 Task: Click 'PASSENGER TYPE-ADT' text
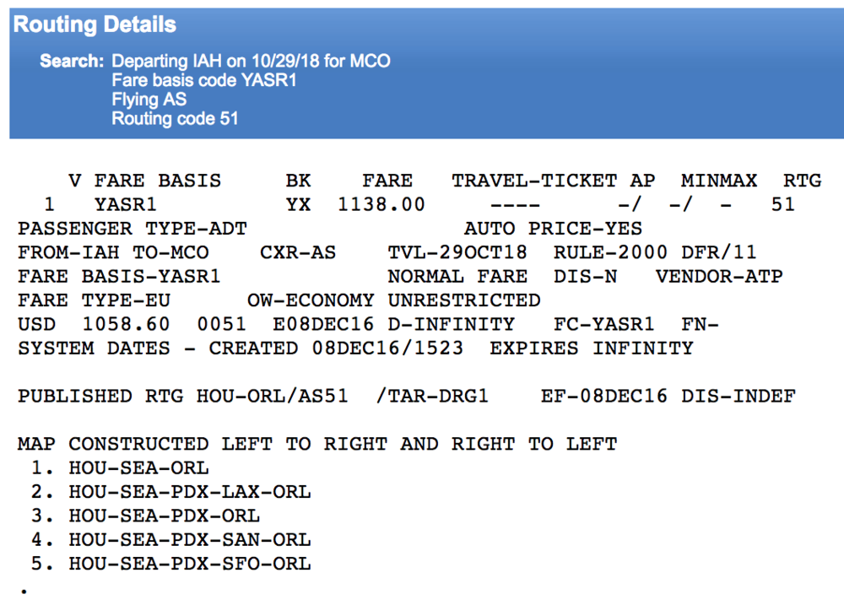pyautogui.click(x=133, y=229)
